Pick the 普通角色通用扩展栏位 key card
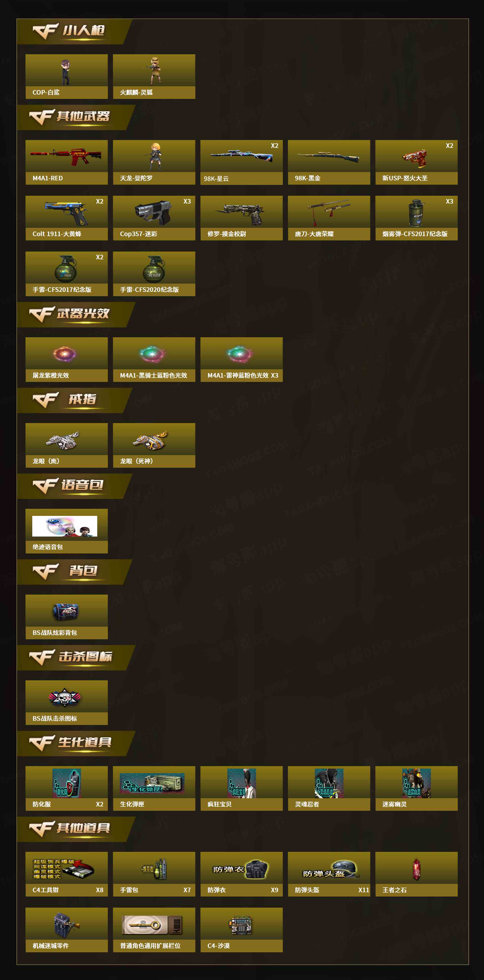Screen dimensions: 484x980 tap(154, 930)
